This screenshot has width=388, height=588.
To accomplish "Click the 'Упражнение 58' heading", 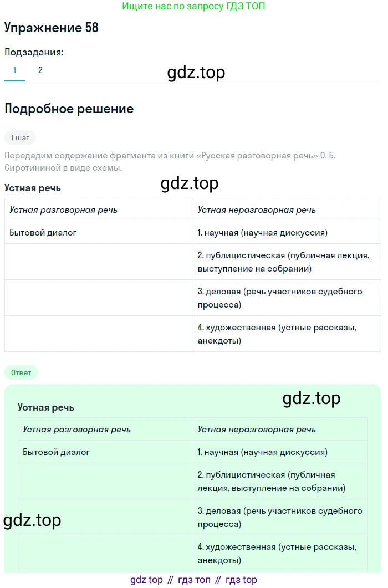I will tap(52, 28).
